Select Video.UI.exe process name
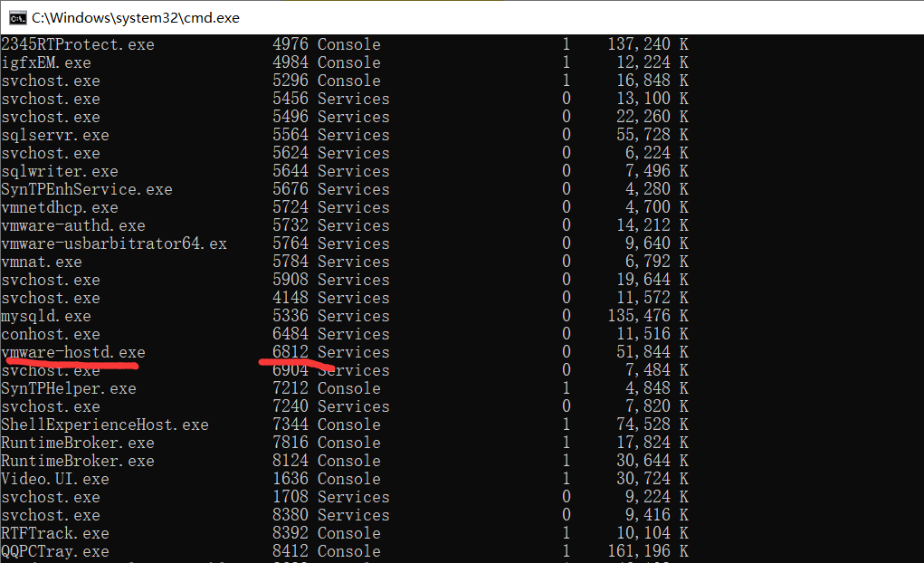924x563 pixels. pos(55,480)
